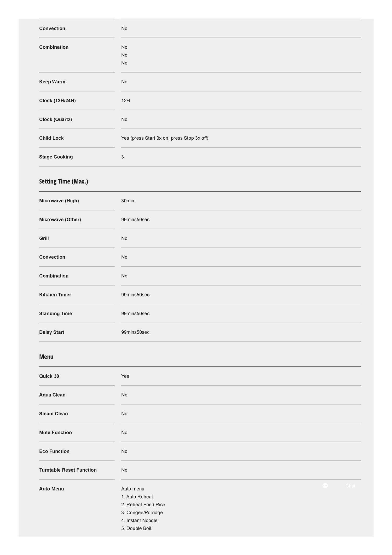This screenshot has width=392, height=555.
Task: Click the Delay Start label
Action: pos(51,332)
